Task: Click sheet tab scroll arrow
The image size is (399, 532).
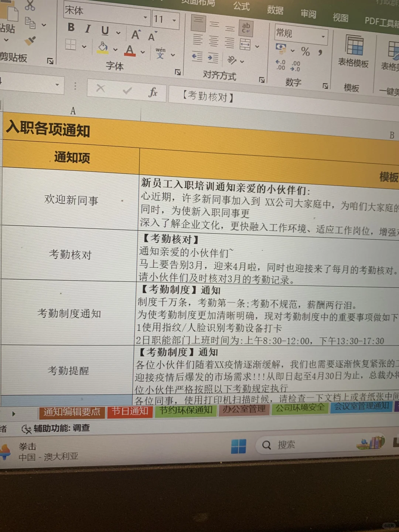Action: coord(14,414)
